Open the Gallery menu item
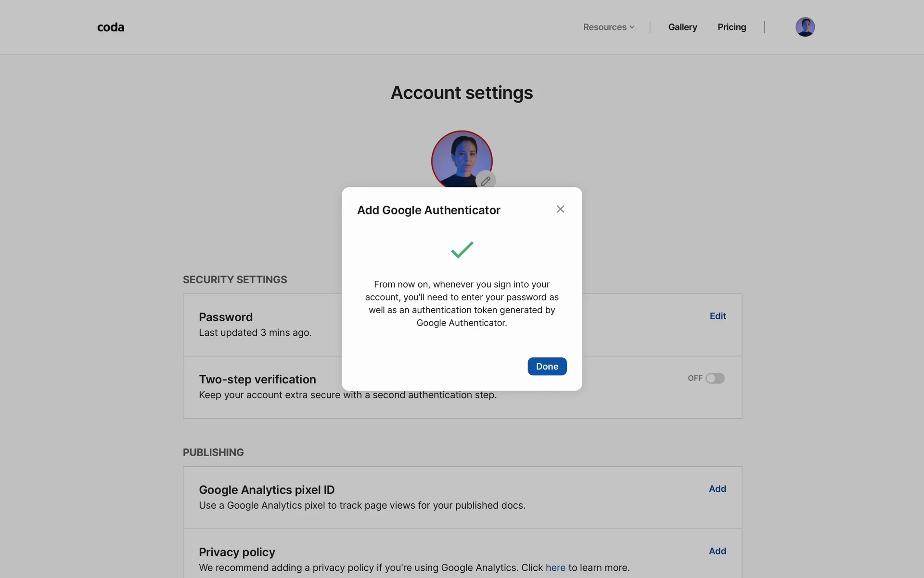The width and height of the screenshot is (924, 578). tap(682, 27)
